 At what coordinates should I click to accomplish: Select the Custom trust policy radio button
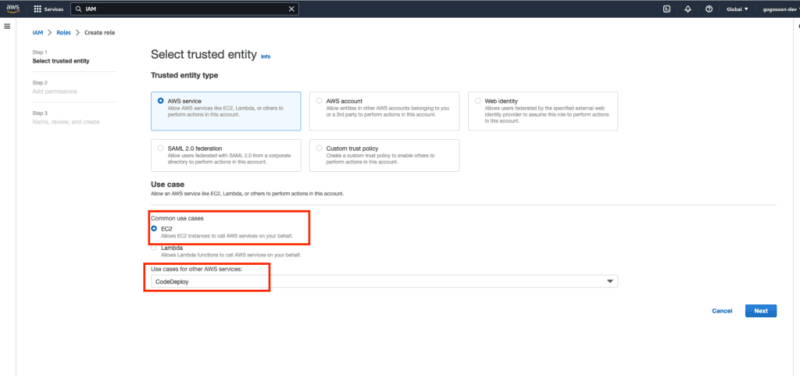[x=319, y=148]
